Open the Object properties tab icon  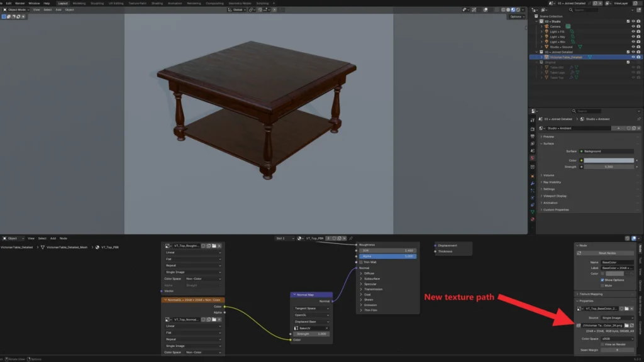coord(532,176)
